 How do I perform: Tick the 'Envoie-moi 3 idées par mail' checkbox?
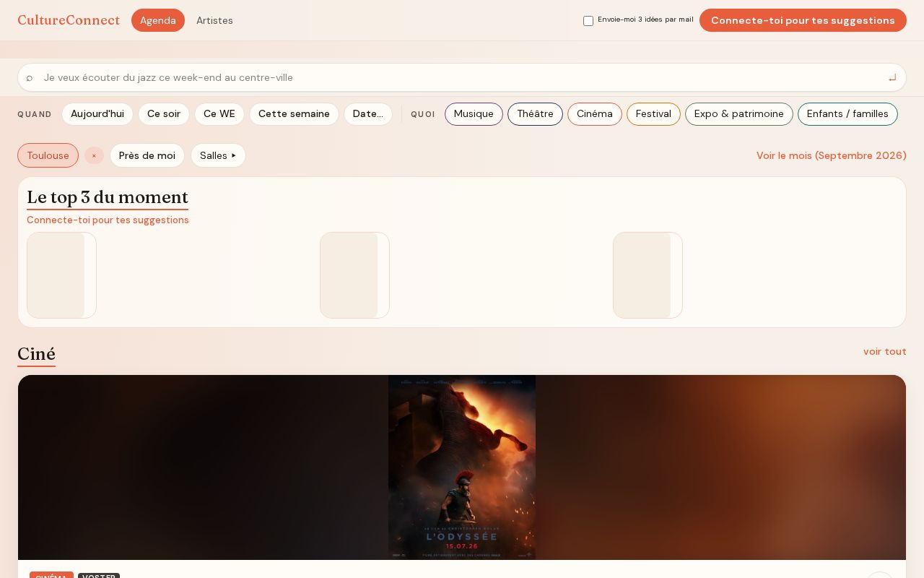588,21
